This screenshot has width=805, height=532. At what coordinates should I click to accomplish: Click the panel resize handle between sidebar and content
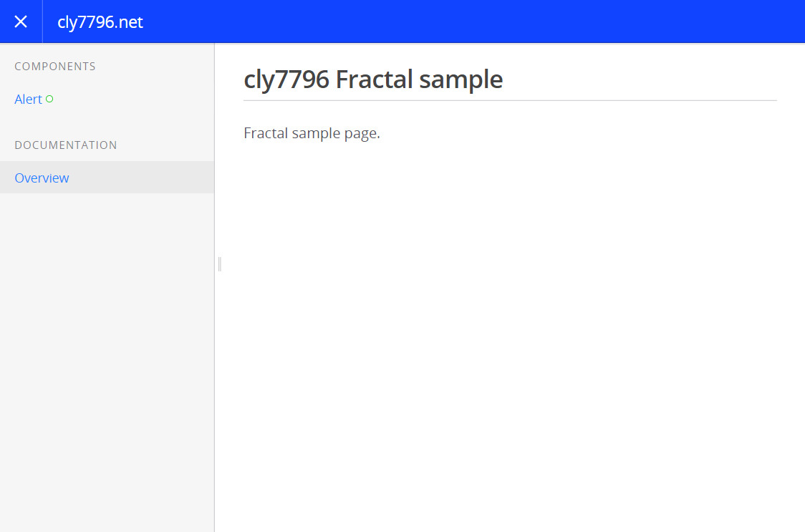point(218,264)
